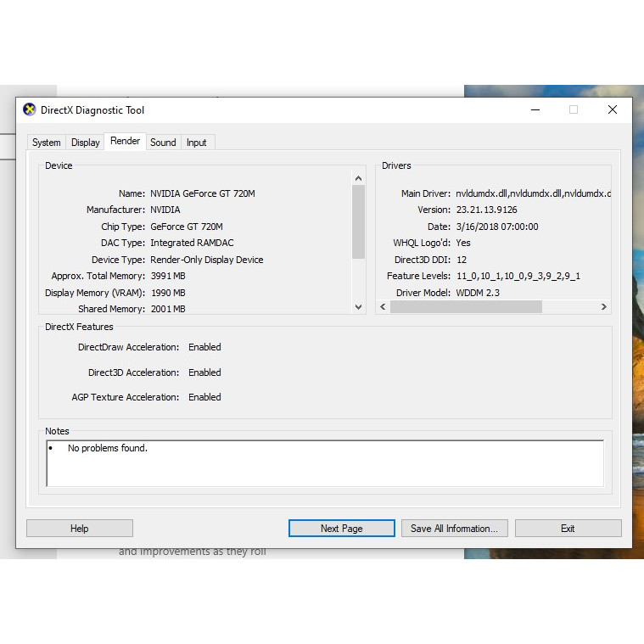
Task: Click the Feature Levels value 11_0,10_1
Action: coord(518,276)
